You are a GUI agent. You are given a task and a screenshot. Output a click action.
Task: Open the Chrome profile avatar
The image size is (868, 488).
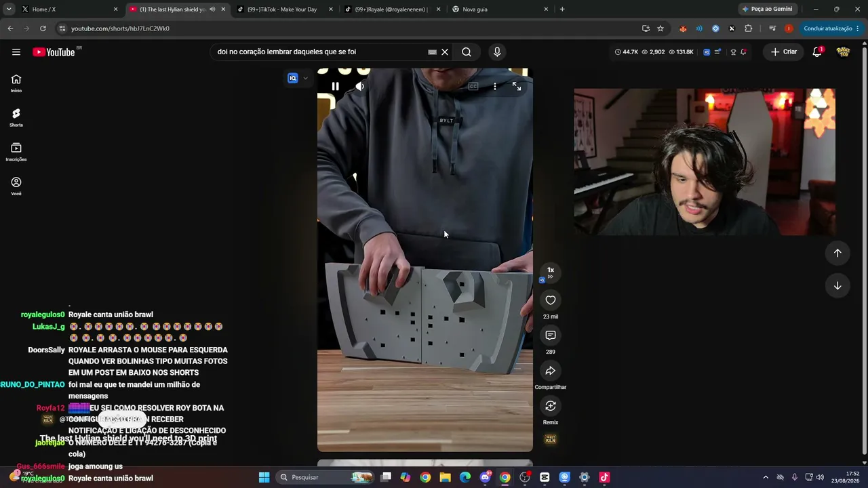tap(789, 28)
